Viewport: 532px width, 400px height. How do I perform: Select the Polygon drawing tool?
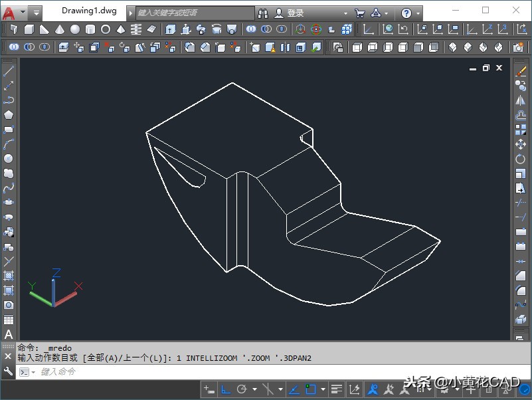click(9, 115)
